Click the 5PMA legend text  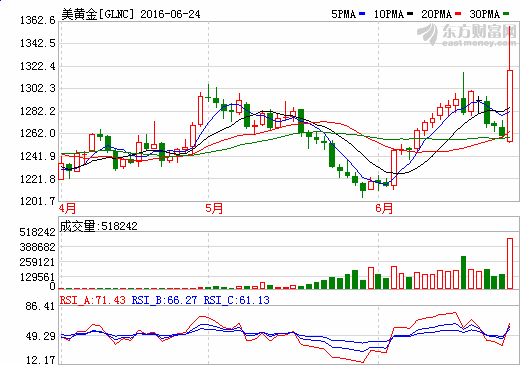click(344, 14)
